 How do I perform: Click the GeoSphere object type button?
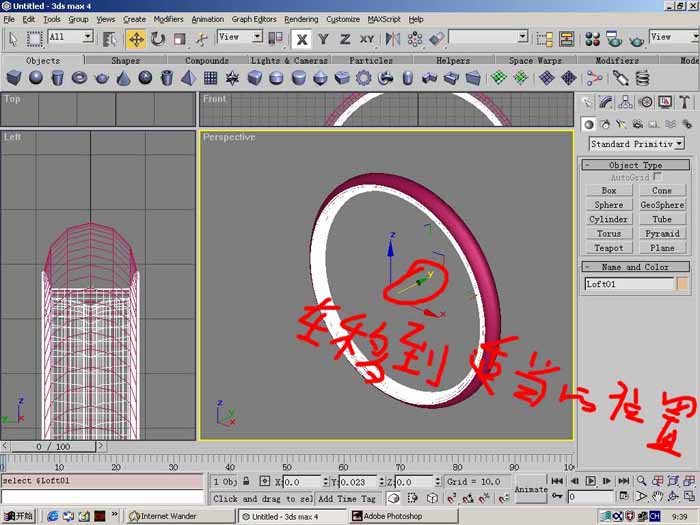point(662,205)
